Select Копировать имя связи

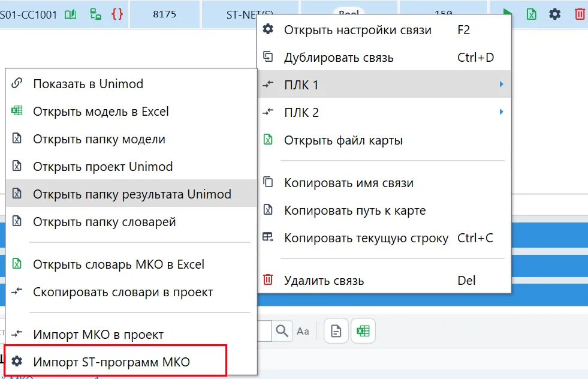(x=384, y=183)
